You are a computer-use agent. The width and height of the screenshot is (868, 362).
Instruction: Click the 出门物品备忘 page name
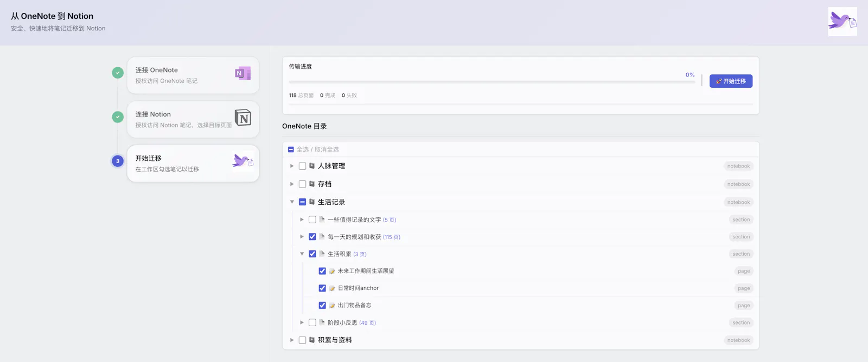coord(354,306)
